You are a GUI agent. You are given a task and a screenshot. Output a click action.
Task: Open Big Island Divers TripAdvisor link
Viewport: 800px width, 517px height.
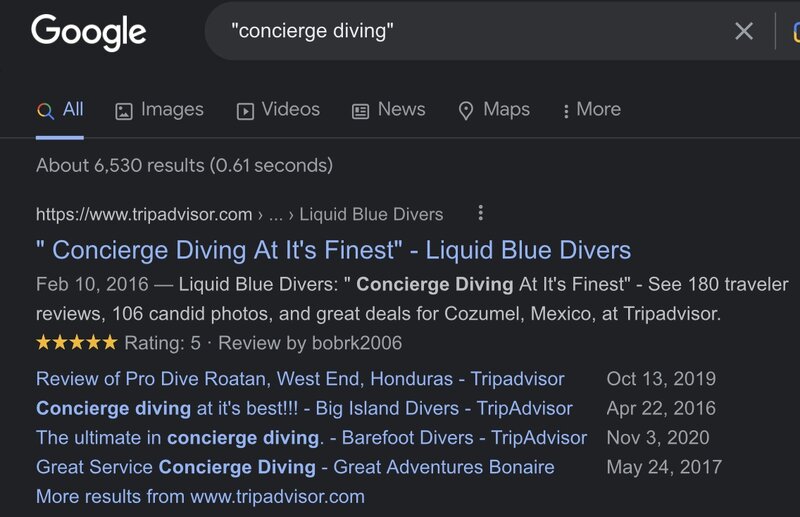point(304,408)
